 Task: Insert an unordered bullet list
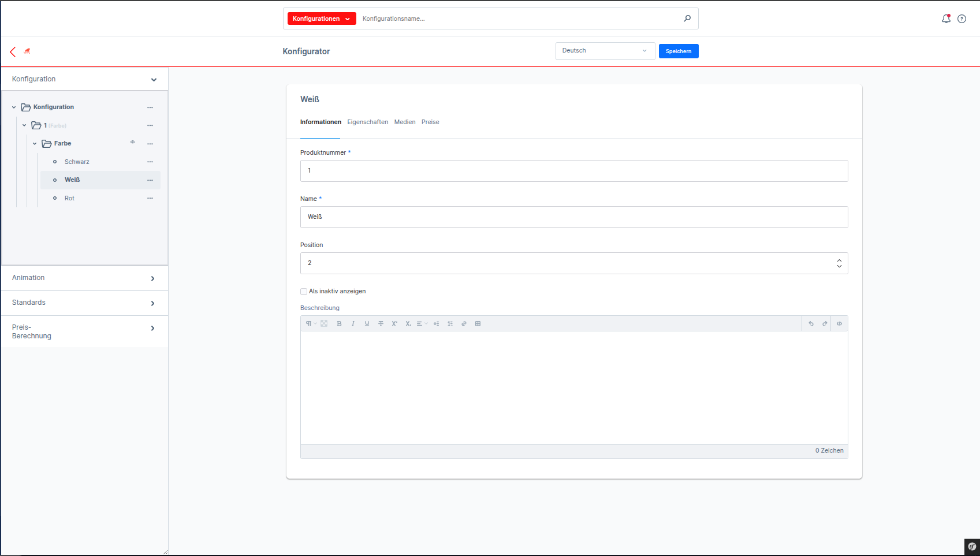tap(436, 324)
